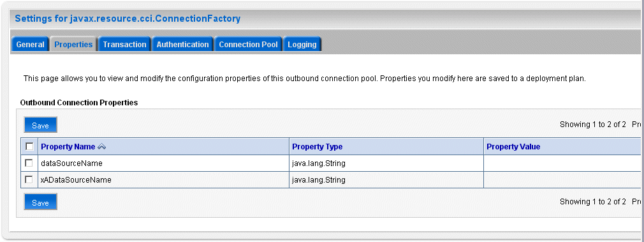Click java.lang.String type in dataSourceName row
The width and height of the screenshot is (644, 242).
[319, 163]
